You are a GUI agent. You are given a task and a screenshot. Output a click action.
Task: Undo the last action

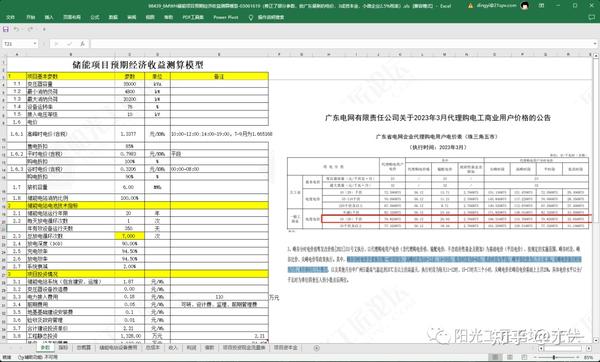click(16, 29)
